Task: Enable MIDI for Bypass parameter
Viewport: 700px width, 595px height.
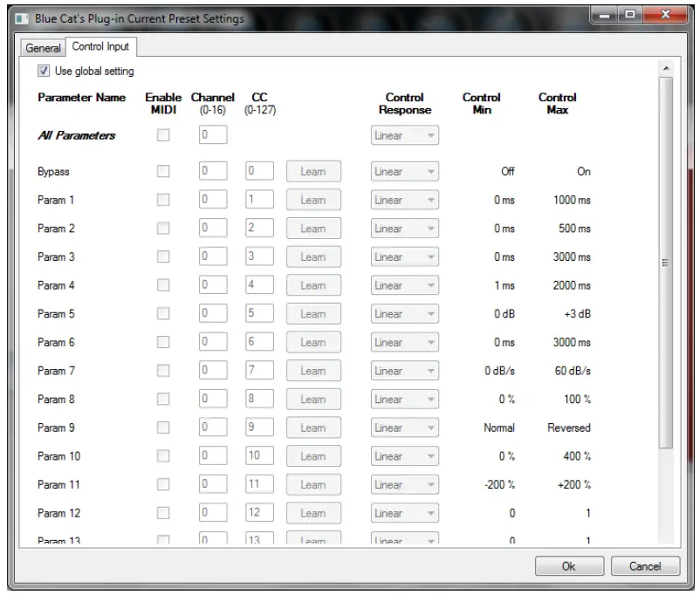Action: pyautogui.click(x=163, y=171)
